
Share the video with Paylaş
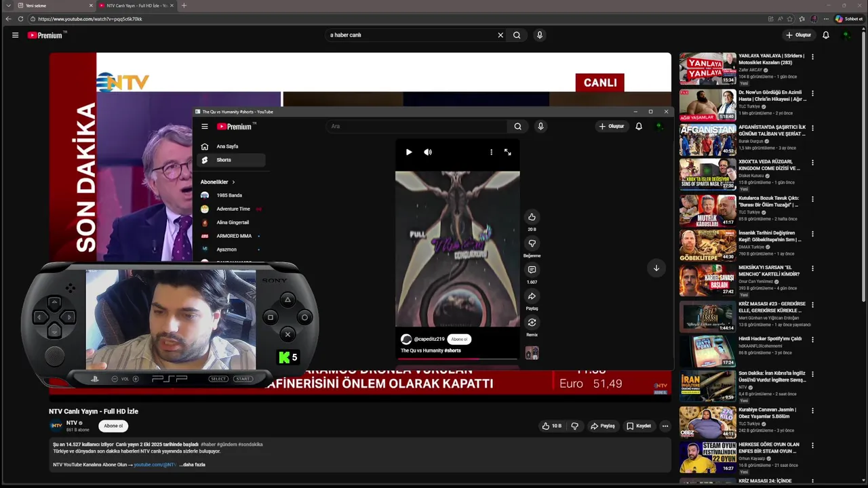click(x=602, y=426)
